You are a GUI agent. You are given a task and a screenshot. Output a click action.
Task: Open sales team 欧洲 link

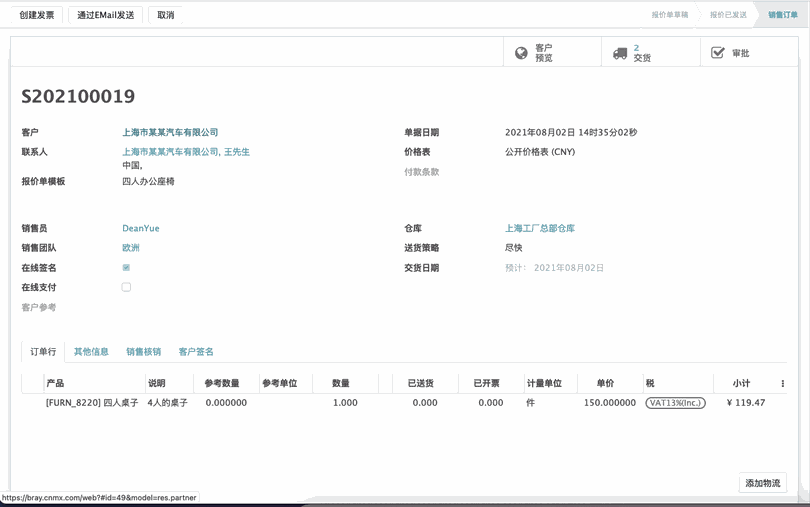(x=131, y=248)
